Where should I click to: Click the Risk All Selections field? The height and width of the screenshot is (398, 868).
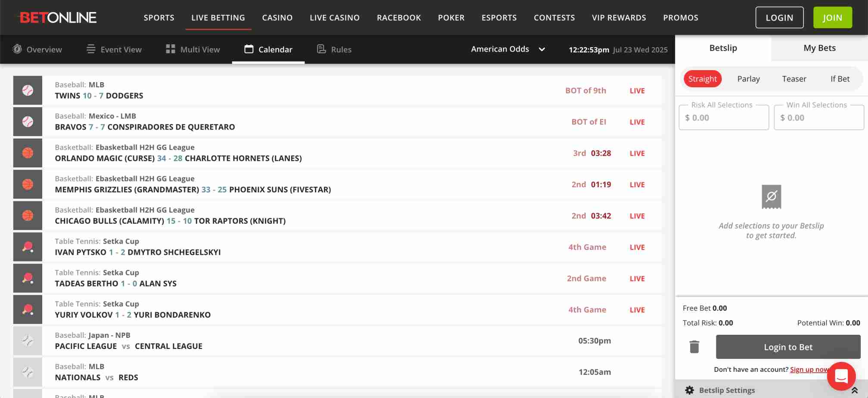724,117
